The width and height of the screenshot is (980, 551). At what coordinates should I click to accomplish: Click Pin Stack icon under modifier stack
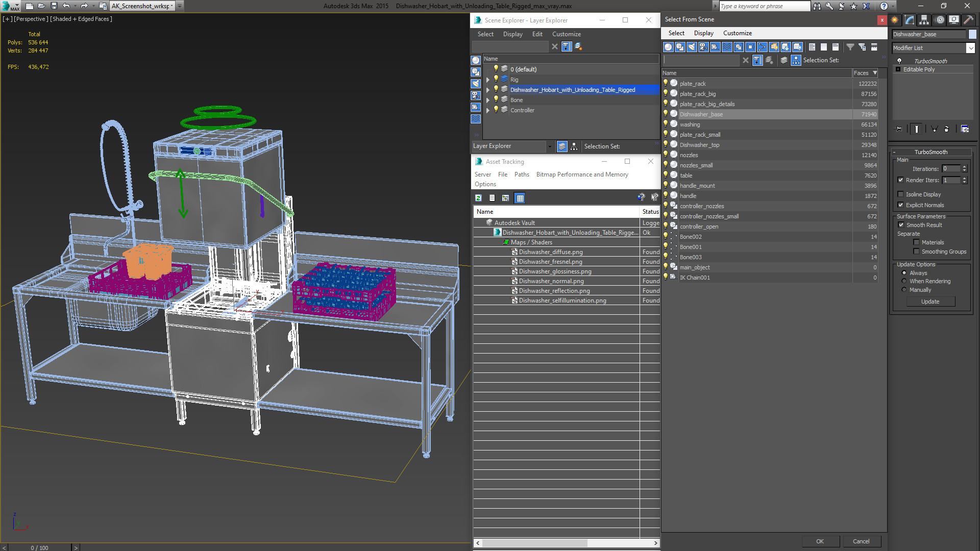click(899, 129)
